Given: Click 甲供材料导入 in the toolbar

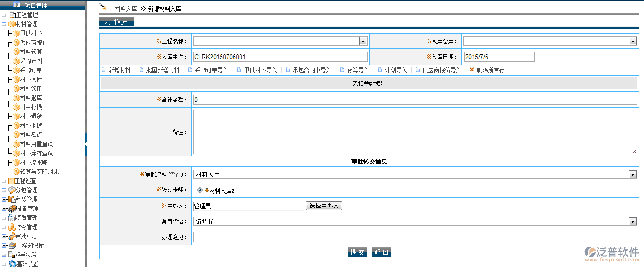Looking at the screenshot, I should pyautogui.click(x=260, y=70).
